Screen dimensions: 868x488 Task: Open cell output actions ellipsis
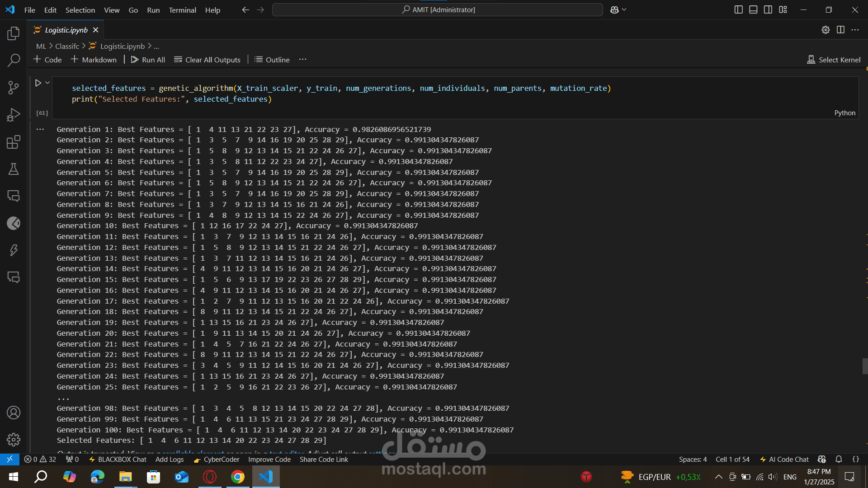(40, 129)
